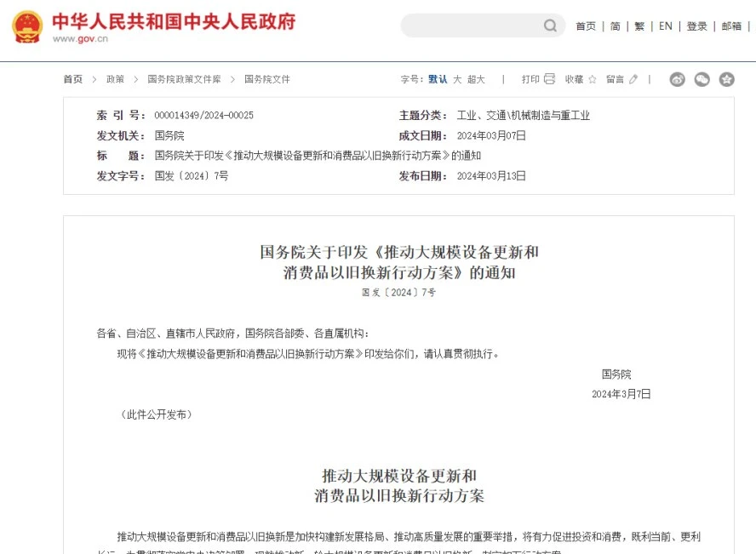Open 国务院文件 breadcrumb link
Image resolution: width=756 pixels, height=554 pixels.
(x=267, y=79)
